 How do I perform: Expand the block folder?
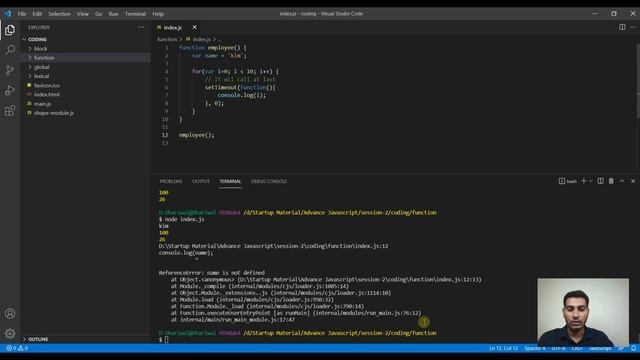point(40,49)
